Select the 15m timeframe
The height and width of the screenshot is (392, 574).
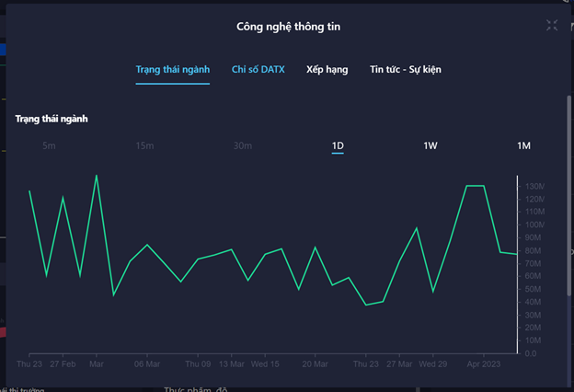pos(144,145)
